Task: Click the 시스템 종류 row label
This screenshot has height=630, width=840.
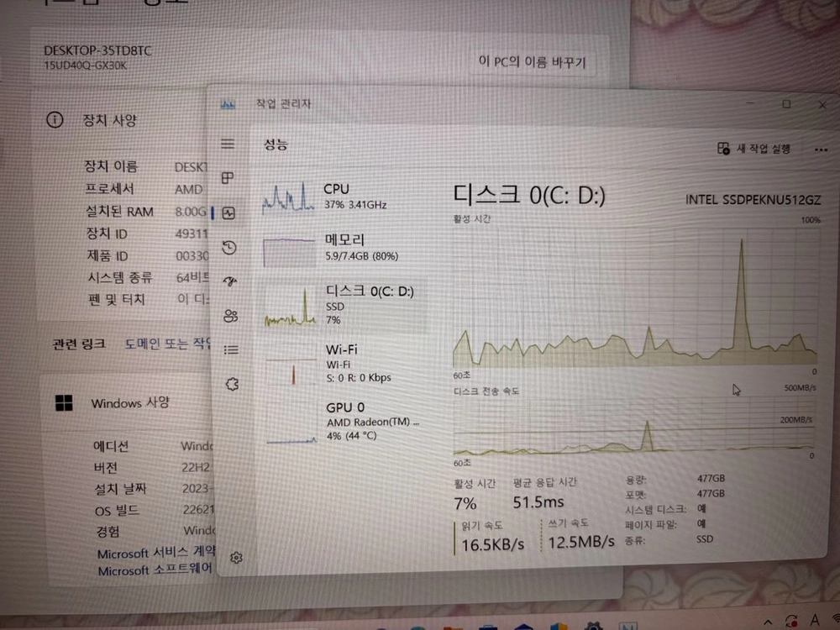Action: 120,277
